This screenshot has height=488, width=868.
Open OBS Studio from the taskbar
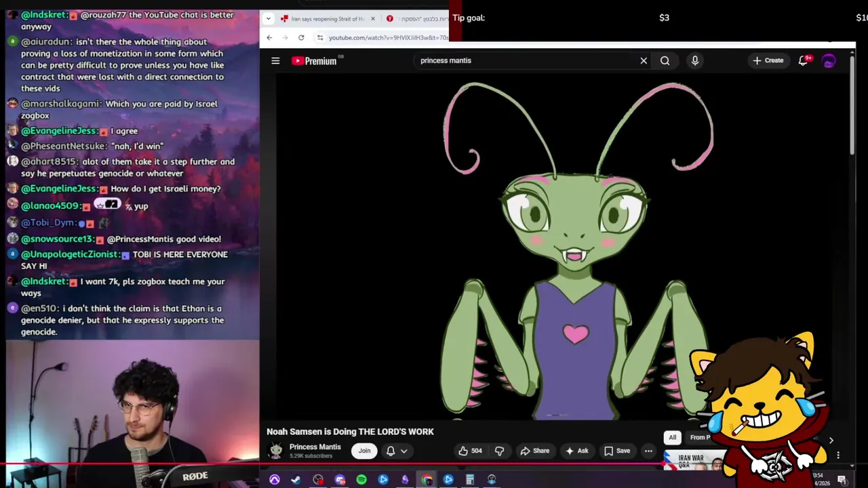click(x=318, y=480)
